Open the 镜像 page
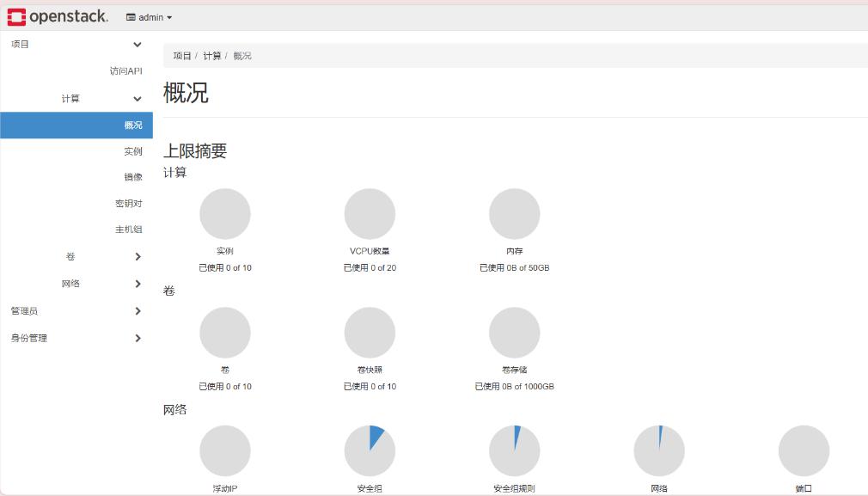868x496 pixels. coord(132,177)
